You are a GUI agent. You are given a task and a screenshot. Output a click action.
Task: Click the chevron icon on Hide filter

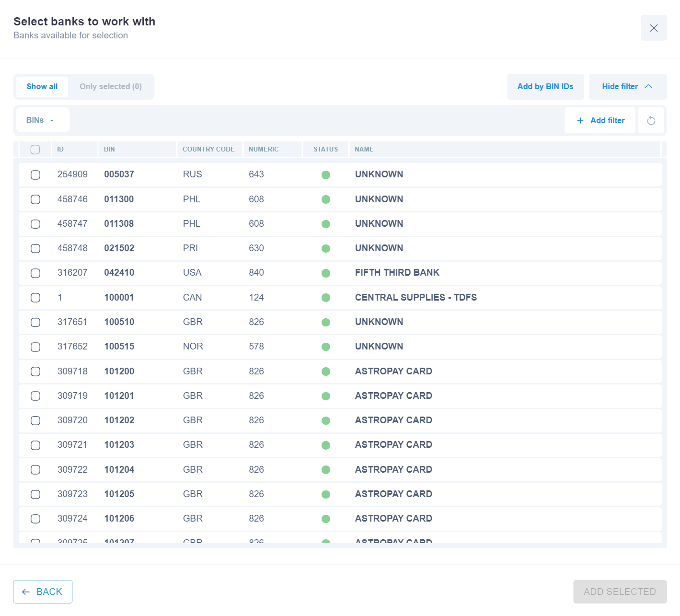tap(648, 86)
